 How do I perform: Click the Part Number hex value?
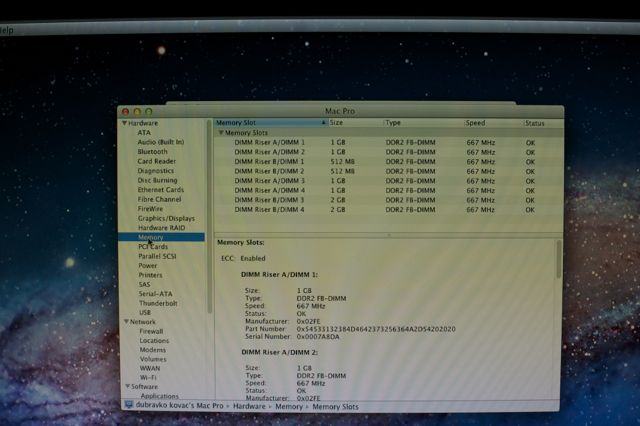point(376,329)
